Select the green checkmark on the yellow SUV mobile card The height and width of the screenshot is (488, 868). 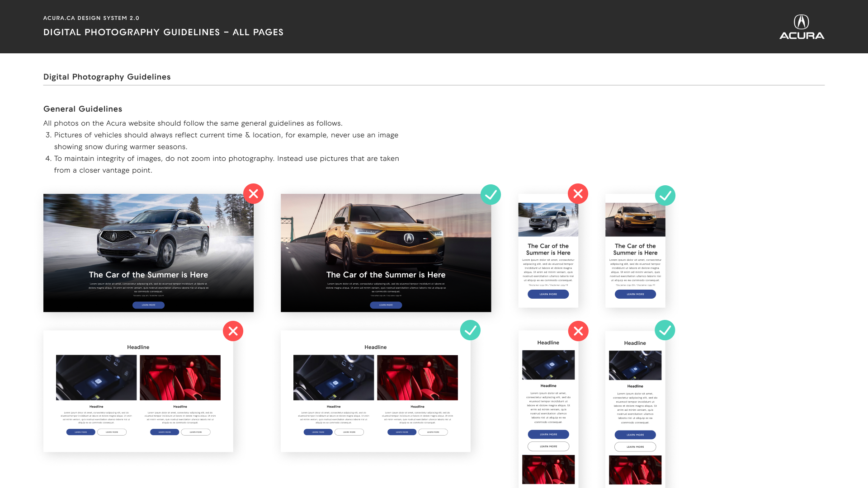(x=665, y=196)
